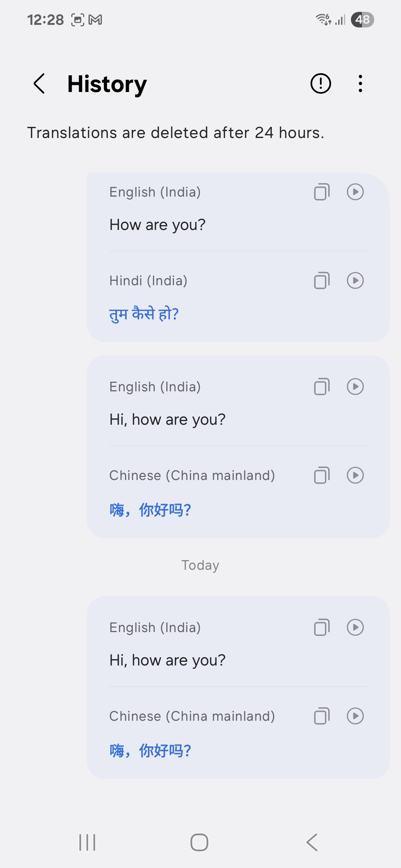Copy English "Hi, how are you?" below Today label
Image resolution: width=401 pixels, height=868 pixels.
coord(322,628)
